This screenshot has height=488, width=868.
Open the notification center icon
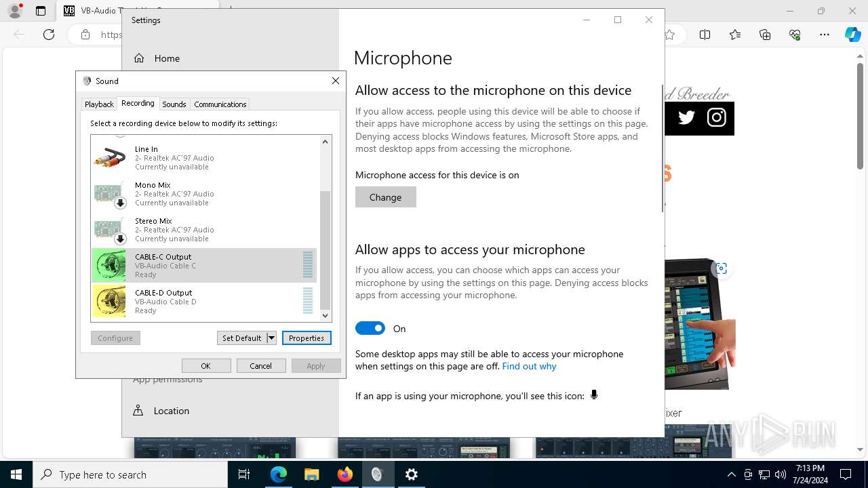coord(846,474)
